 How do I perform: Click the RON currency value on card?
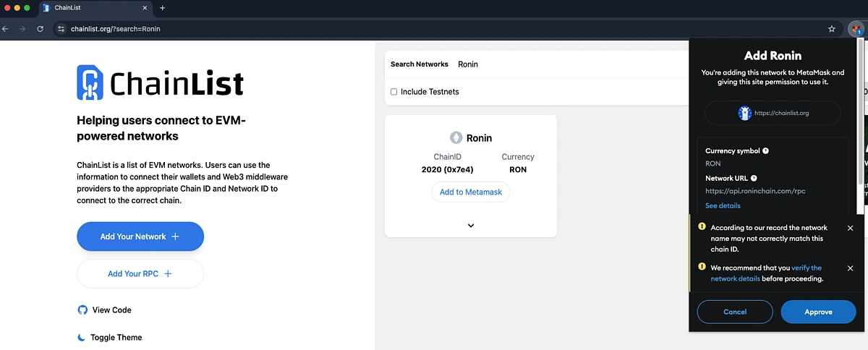pos(518,170)
